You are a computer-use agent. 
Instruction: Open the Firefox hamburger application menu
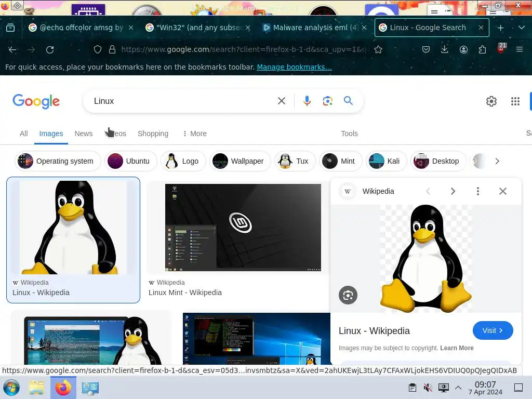[x=520, y=49]
